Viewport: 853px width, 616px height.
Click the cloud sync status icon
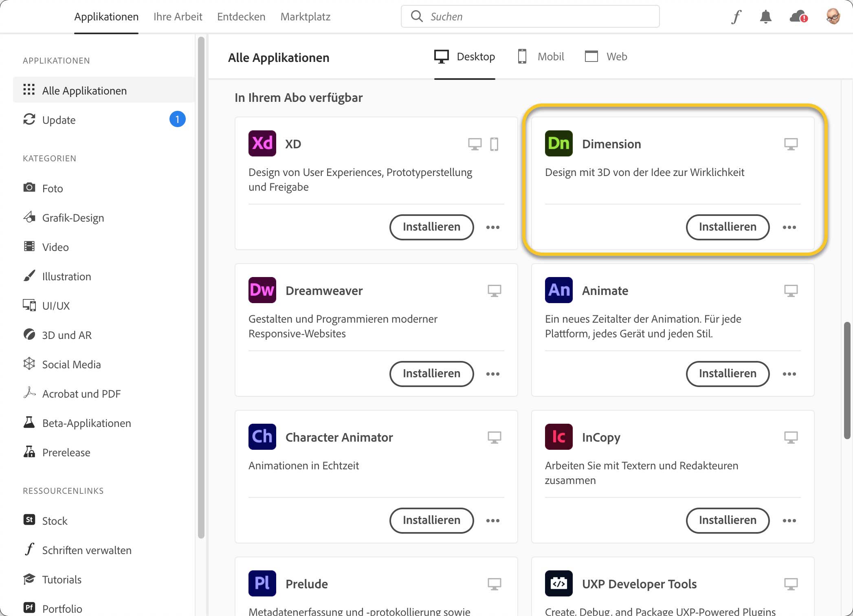[x=798, y=17]
